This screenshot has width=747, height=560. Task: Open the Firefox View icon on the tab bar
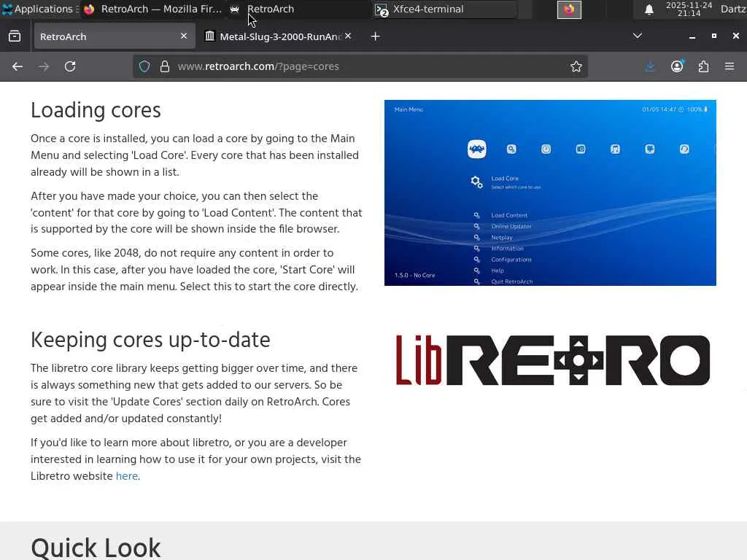coord(15,36)
